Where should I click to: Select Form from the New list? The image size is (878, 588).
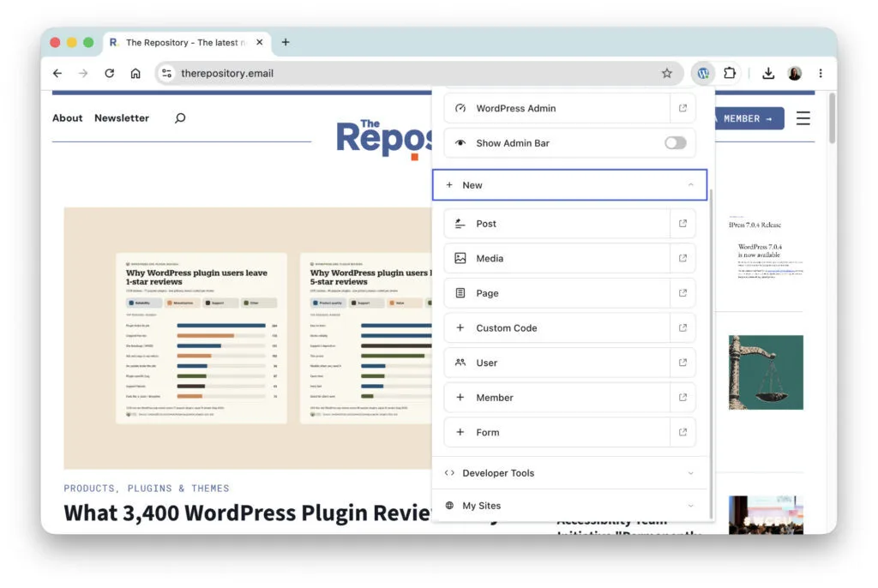(557, 432)
